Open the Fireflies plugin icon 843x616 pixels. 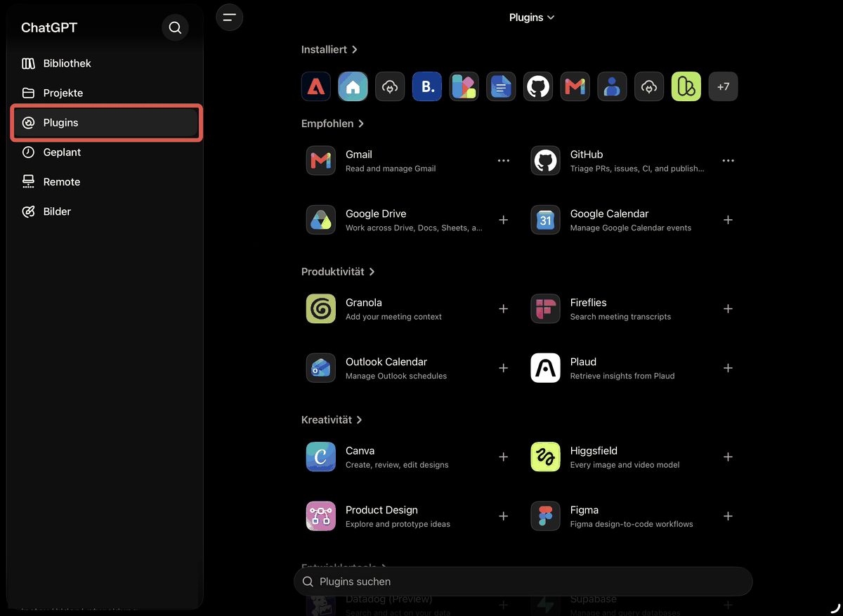[545, 309]
